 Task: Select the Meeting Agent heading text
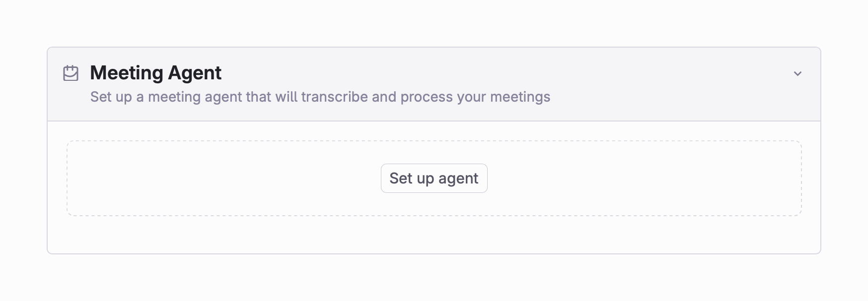[155, 73]
